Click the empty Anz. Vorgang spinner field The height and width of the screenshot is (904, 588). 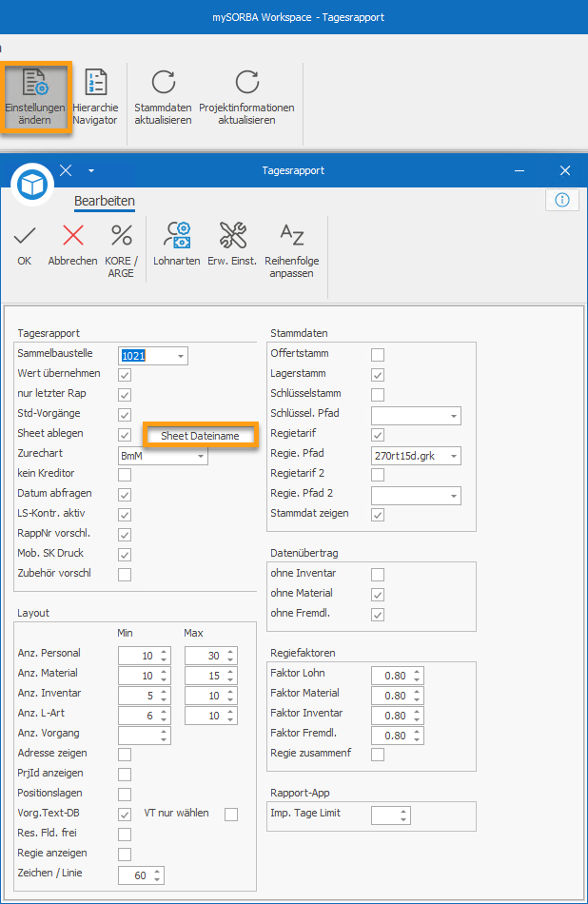coord(144,736)
